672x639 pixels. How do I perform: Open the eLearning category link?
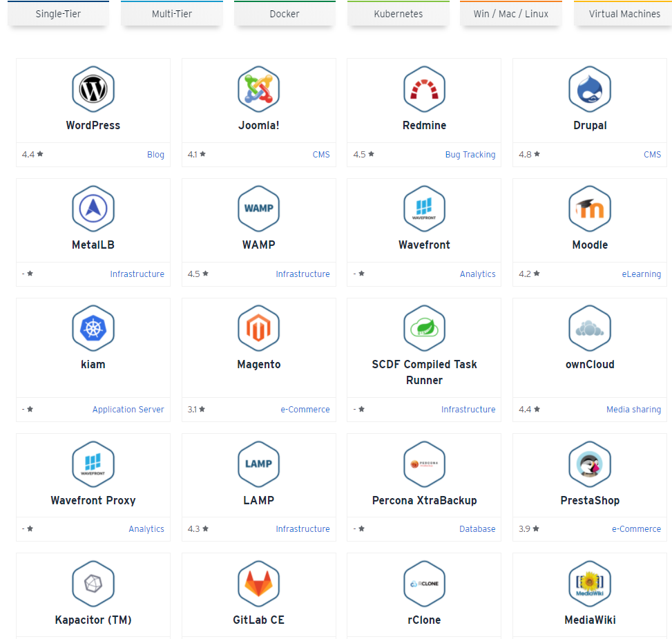[x=641, y=274]
